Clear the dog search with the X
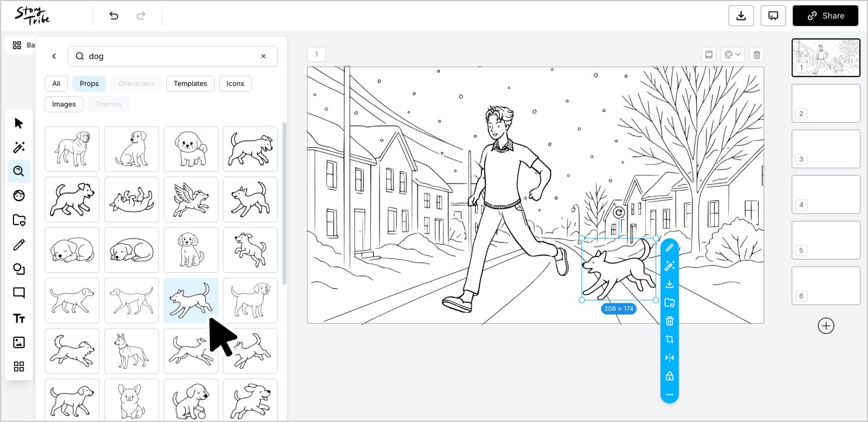The width and height of the screenshot is (868, 422). [263, 56]
